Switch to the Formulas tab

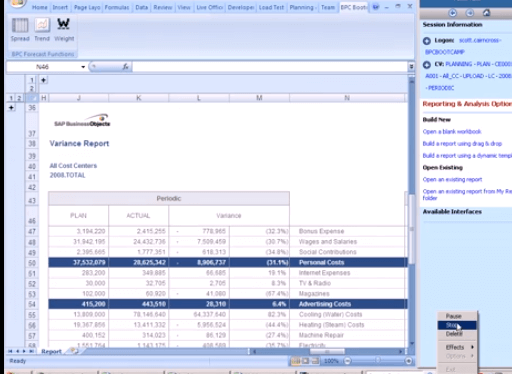117,7
